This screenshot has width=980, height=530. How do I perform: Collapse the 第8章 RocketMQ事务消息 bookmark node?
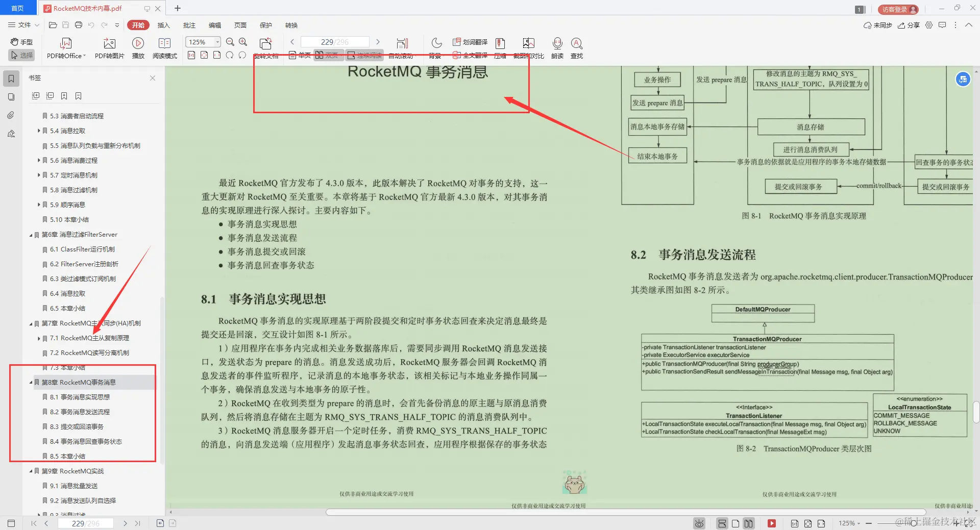30,382
